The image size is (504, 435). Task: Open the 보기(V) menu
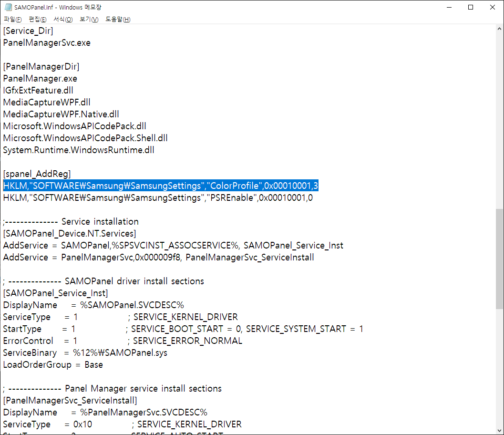pos(89,19)
